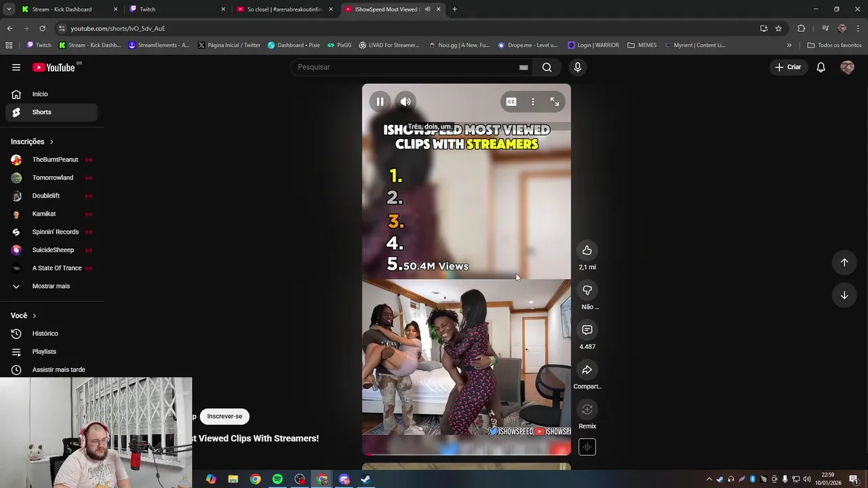Show hidden system tray icons
The height and width of the screenshot is (488, 868).
point(709,480)
